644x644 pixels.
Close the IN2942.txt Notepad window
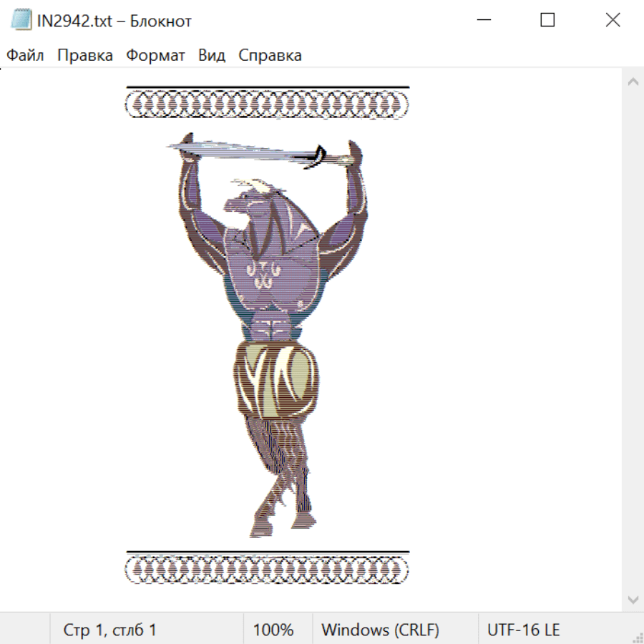(613, 20)
